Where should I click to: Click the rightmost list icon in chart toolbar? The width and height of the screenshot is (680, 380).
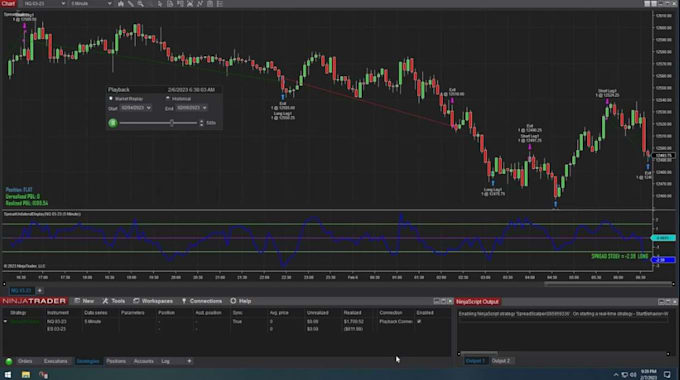220,3
